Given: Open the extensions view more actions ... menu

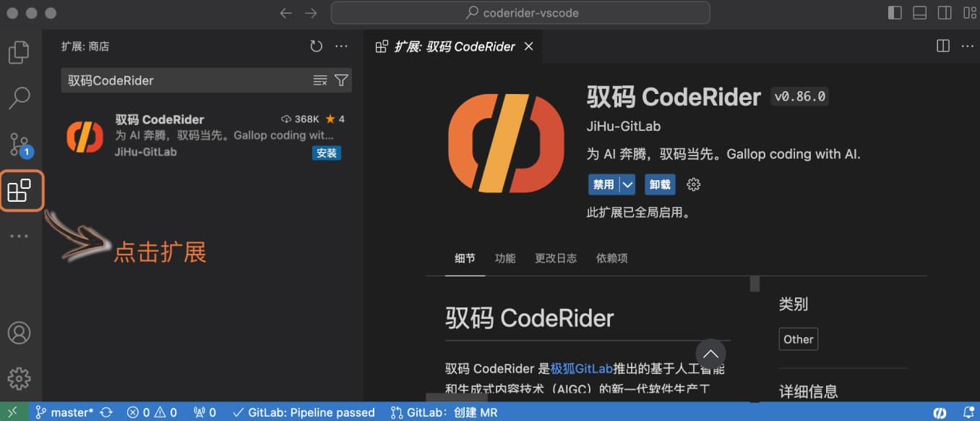Looking at the screenshot, I should pos(341,46).
